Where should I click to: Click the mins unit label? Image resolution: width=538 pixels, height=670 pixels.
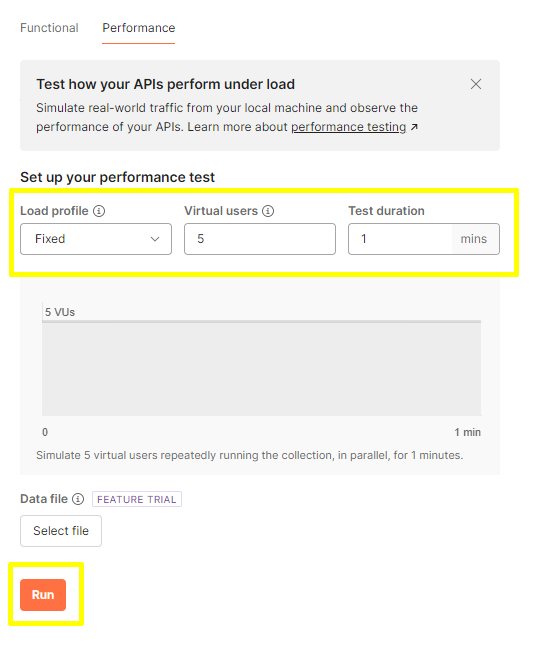click(473, 239)
